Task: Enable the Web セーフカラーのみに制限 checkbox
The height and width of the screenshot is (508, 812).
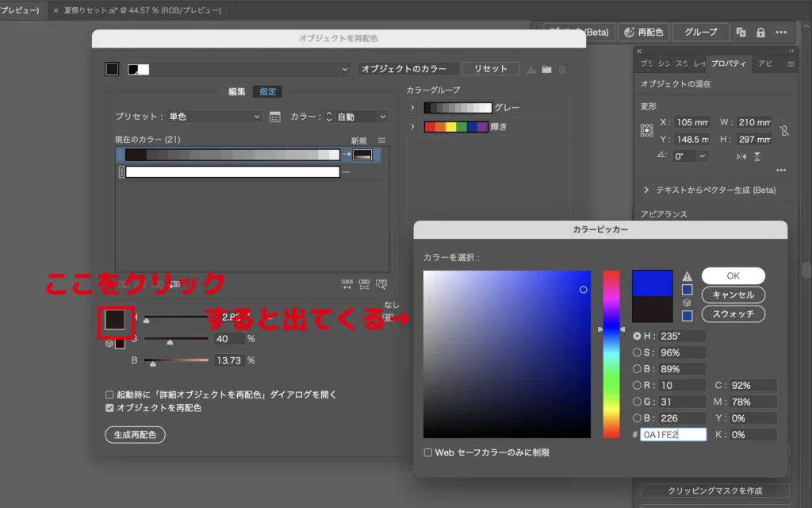Action: [428, 452]
